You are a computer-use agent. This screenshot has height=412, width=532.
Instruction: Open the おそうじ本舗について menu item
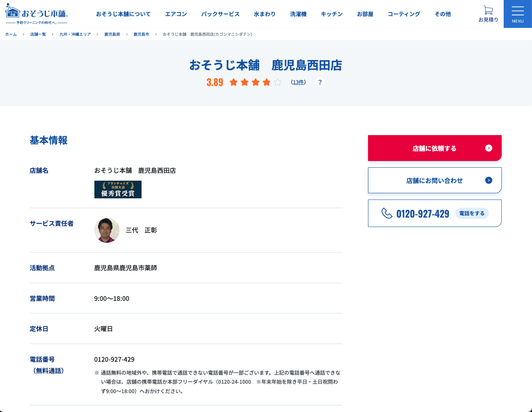click(123, 14)
